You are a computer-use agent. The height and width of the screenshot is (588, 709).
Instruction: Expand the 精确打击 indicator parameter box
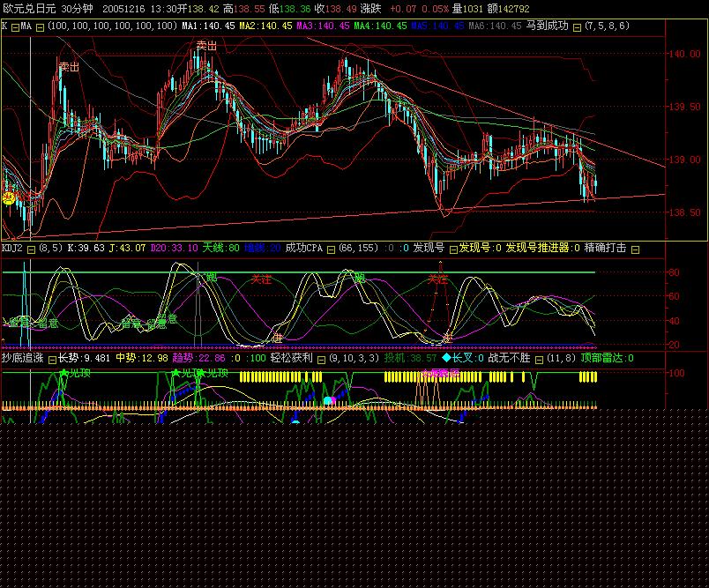coord(635,249)
